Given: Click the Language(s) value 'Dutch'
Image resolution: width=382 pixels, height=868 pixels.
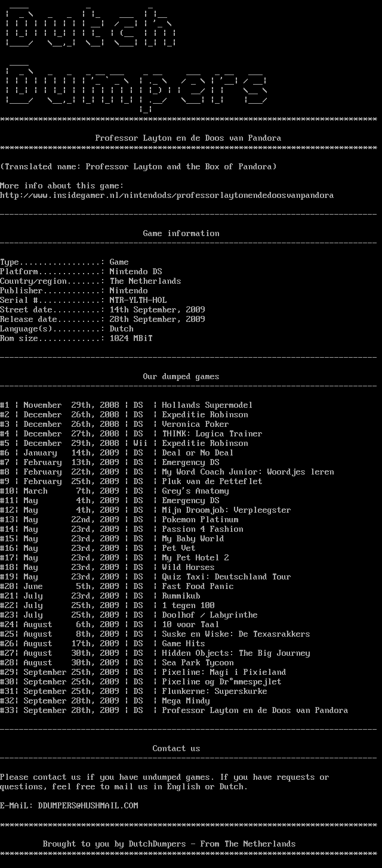Looking at the screenshot, I should pos(121,329).
